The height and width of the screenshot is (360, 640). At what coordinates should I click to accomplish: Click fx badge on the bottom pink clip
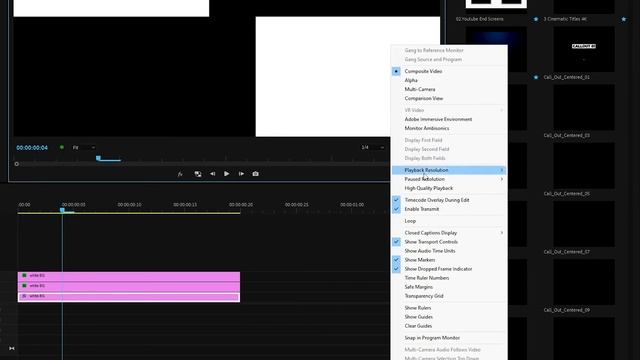(24, 296)
